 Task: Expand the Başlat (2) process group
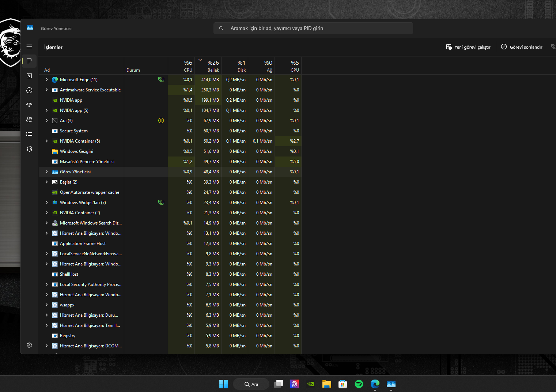(x=46, y=182)
